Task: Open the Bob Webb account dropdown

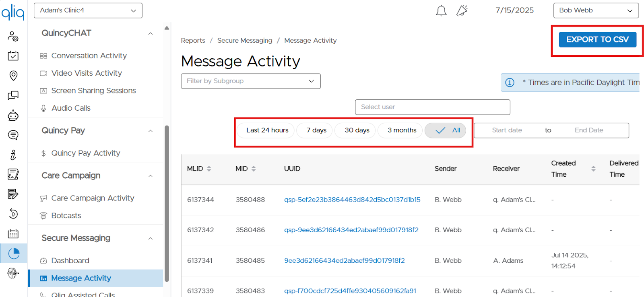Action: [x=596, y=10]
